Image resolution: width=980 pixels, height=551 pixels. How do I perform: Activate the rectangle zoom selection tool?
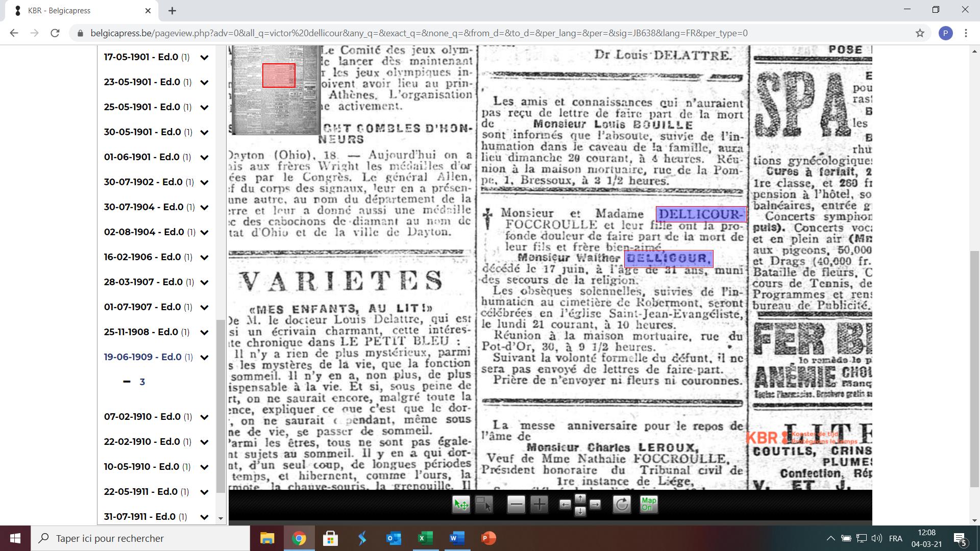[x=483, y=505]
